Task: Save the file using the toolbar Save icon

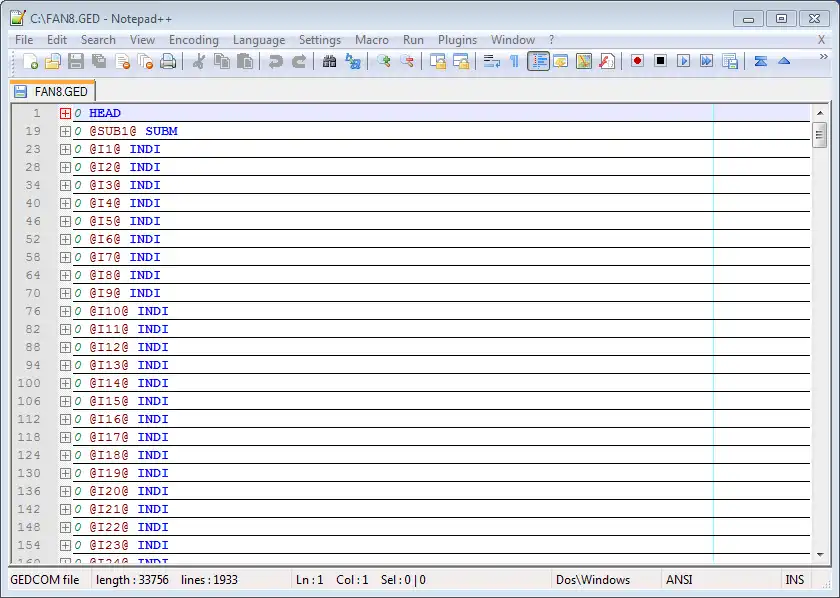Action: coord(76,62)
